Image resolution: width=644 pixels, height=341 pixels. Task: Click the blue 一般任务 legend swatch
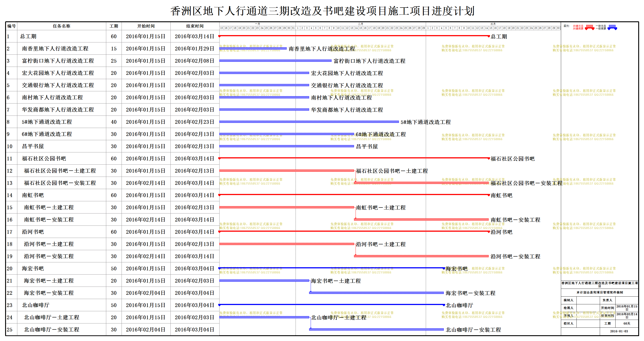pos(612,26)
